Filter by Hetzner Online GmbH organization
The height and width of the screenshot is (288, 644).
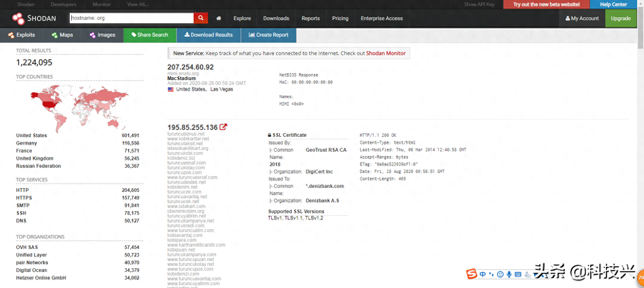click(x=41, y=278)
